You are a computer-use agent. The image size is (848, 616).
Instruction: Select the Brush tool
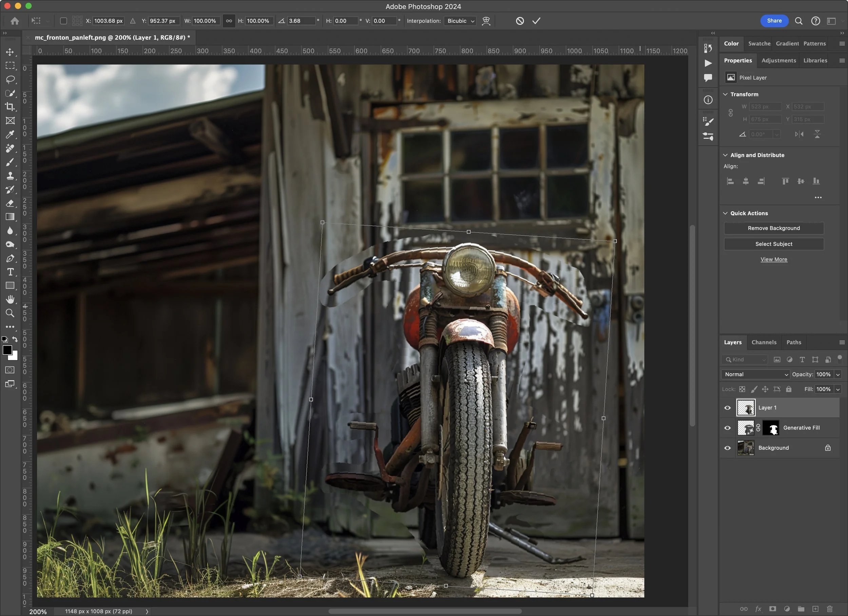10,162
